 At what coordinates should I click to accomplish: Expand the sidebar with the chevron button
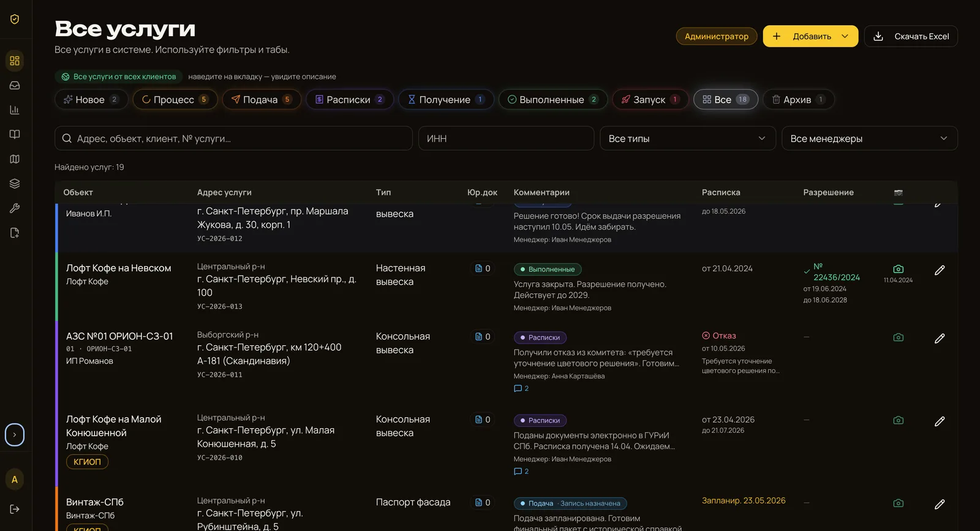coord(15,435)
